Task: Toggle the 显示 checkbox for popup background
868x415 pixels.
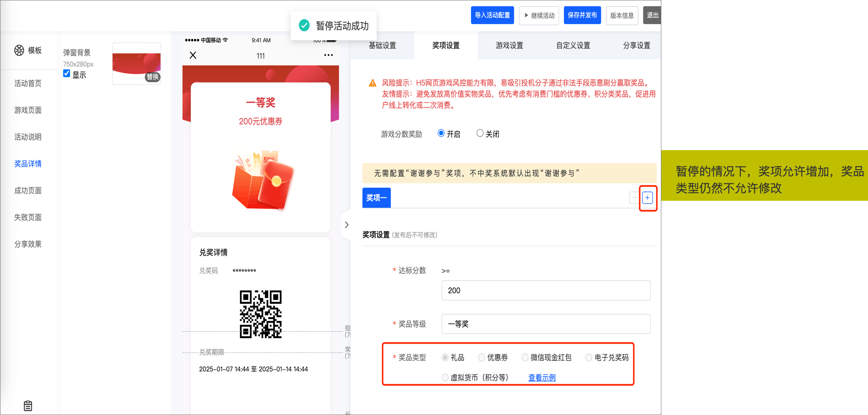Action: (67, 74)
